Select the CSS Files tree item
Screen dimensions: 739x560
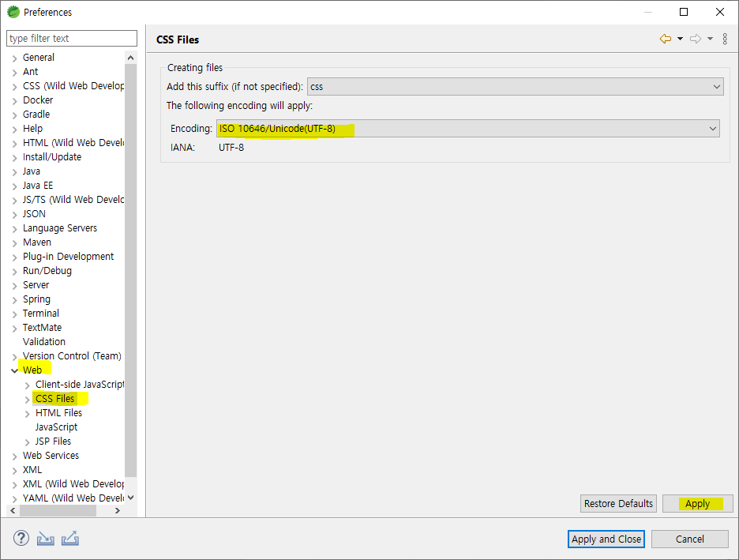pyautogui.click(x=54, y=398)
